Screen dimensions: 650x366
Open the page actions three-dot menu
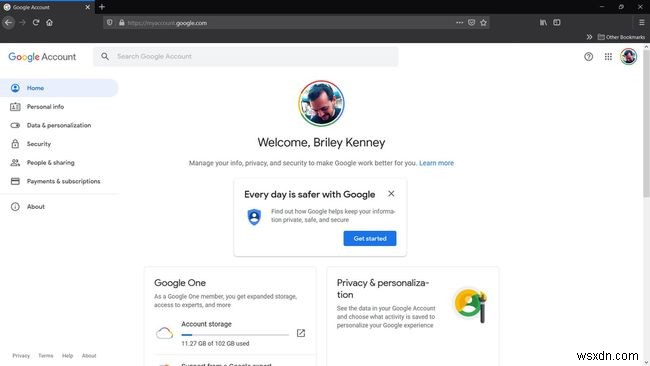click(x=459, y=23)
